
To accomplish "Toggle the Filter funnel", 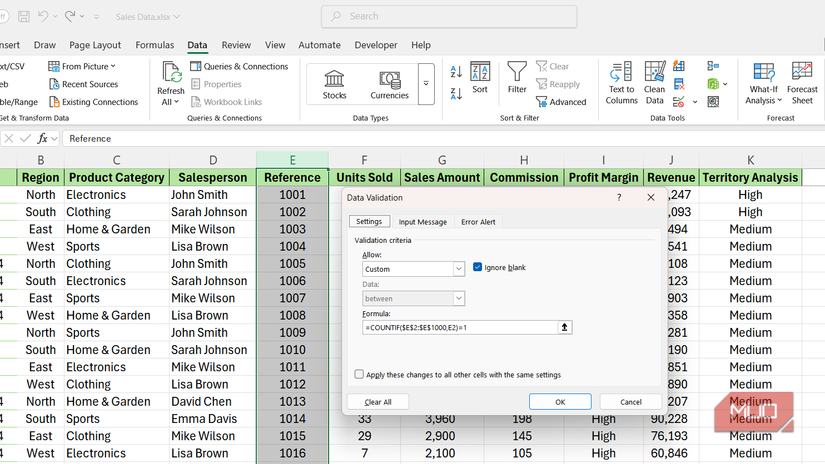I will (x=517, y=77).
